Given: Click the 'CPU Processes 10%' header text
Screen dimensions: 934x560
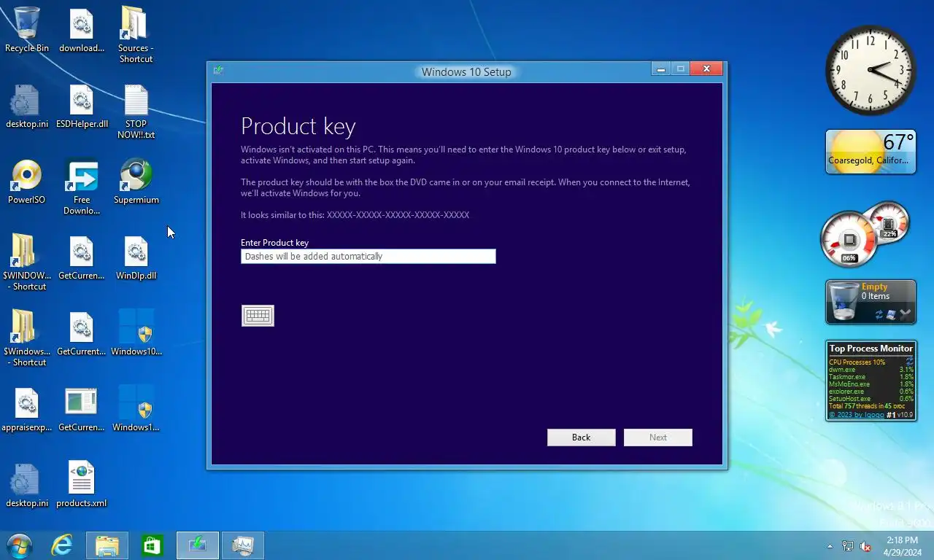Looking at the screenshot, I should [x=857, y=362].
